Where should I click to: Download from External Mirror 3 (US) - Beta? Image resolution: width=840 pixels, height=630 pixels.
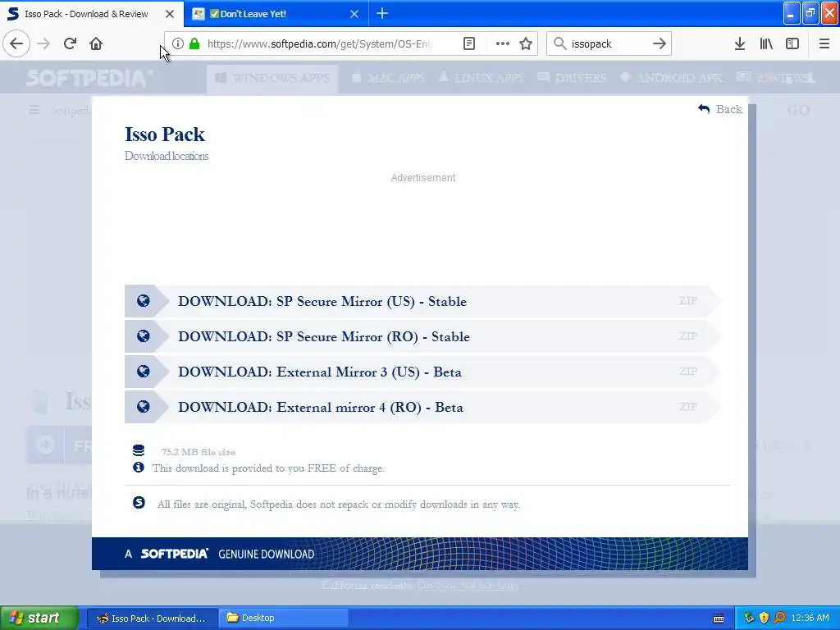pos(422,372)
